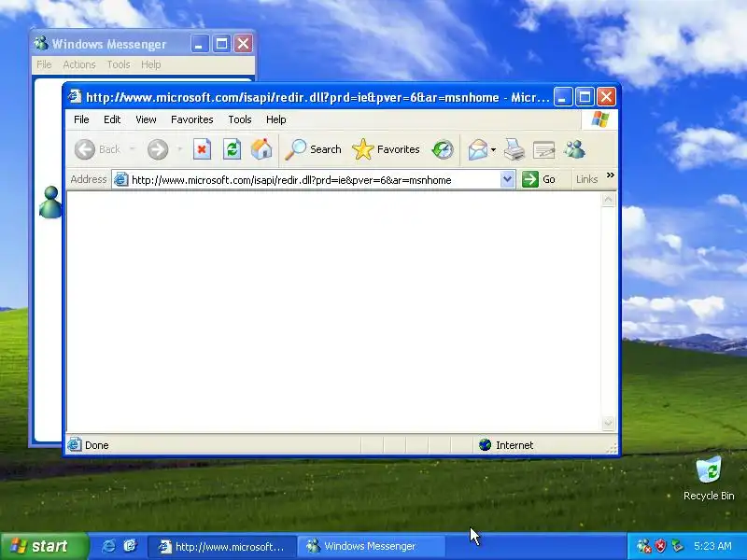
Task: Click the Done status bar text
Action: [97, 445]
